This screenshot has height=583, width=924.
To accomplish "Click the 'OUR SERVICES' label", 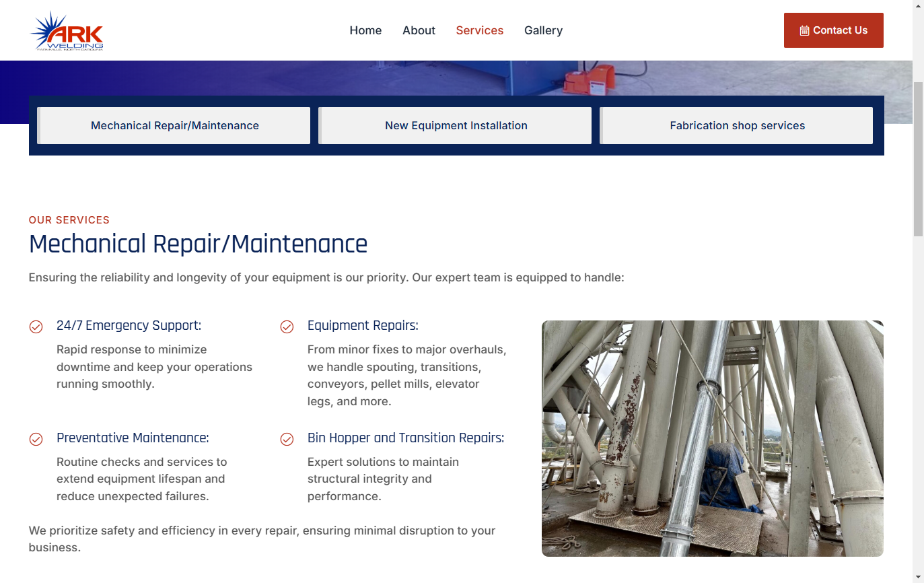I will [x=69, y=220].
